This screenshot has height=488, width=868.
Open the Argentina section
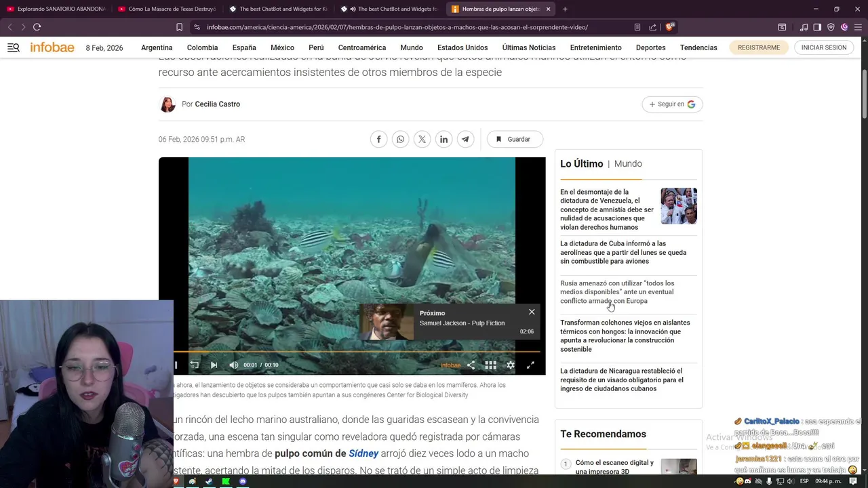tap(157, 47)
